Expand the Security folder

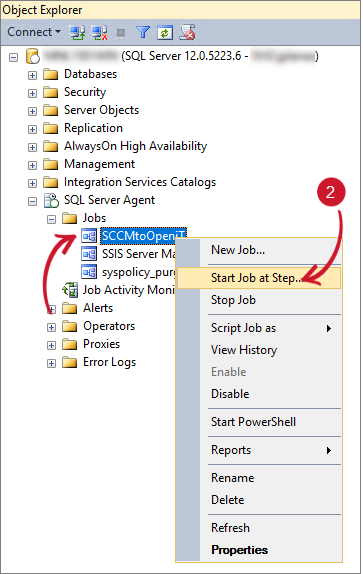(33, 93)
